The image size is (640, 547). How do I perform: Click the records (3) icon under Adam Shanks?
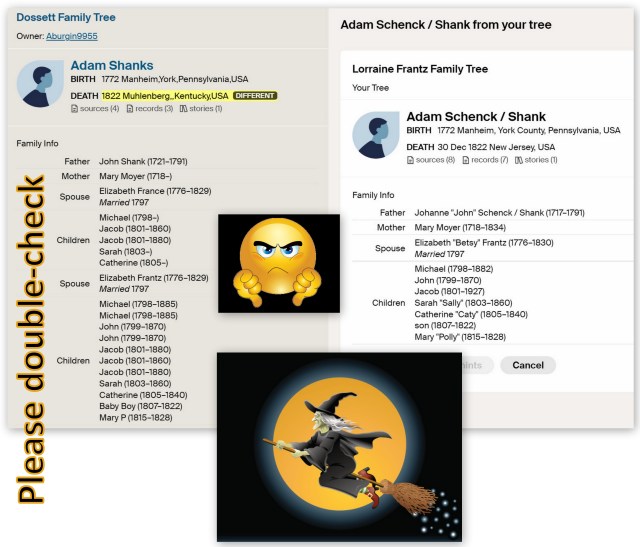click(131, 108)
